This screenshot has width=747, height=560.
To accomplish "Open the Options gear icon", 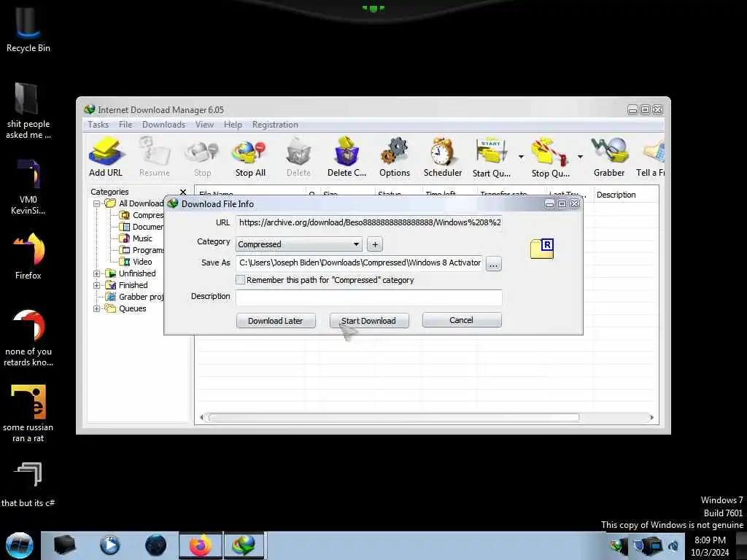I will 395,157.
